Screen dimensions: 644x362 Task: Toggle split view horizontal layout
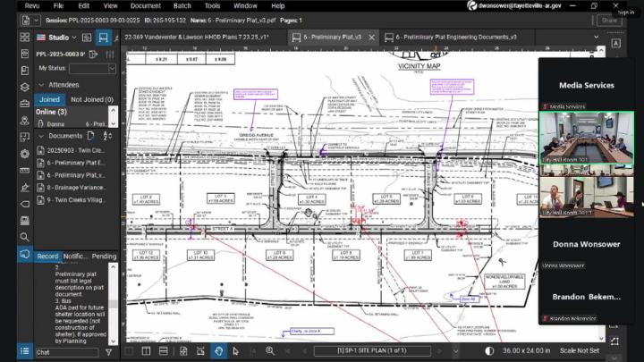[164, 351]
